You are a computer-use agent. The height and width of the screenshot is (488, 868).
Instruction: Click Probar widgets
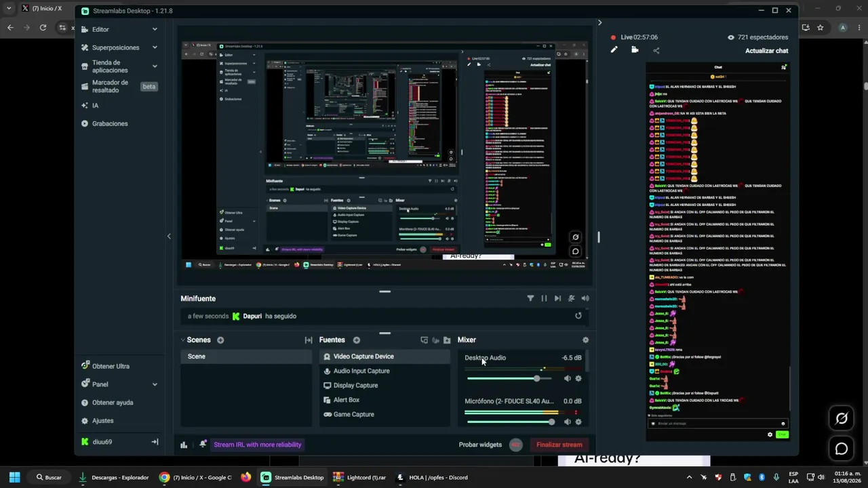coord(480,445)
